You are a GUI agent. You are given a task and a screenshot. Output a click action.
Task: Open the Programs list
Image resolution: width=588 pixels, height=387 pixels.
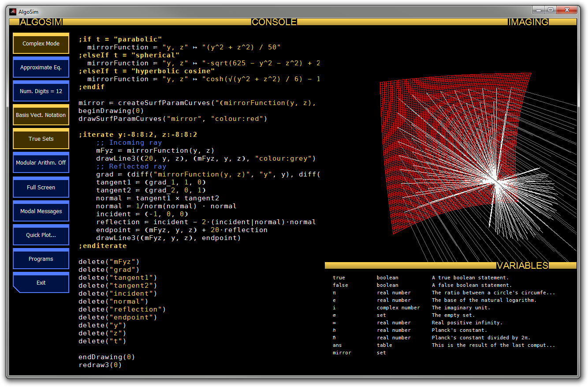[x=41, y=259]
